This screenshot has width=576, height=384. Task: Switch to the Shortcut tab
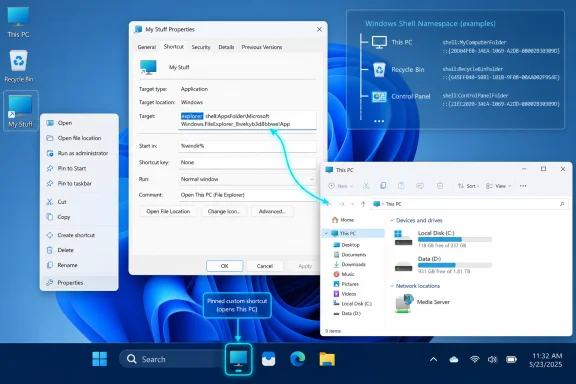(173, 47)
